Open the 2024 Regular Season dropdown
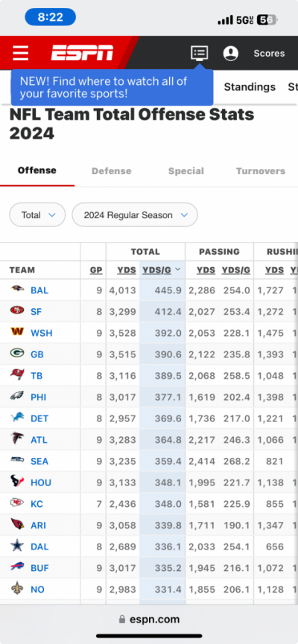The width and height of the screenshot is (298, 644). tap(135, 215)
